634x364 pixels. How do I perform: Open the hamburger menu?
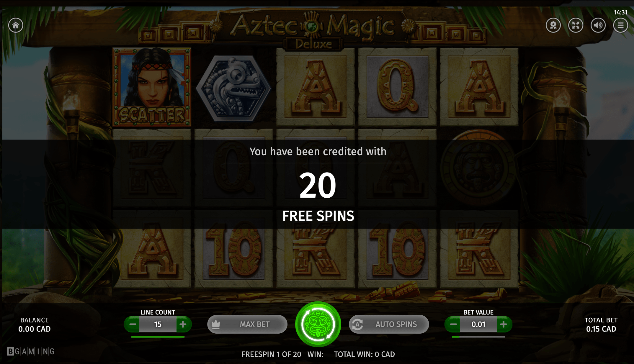620,25
